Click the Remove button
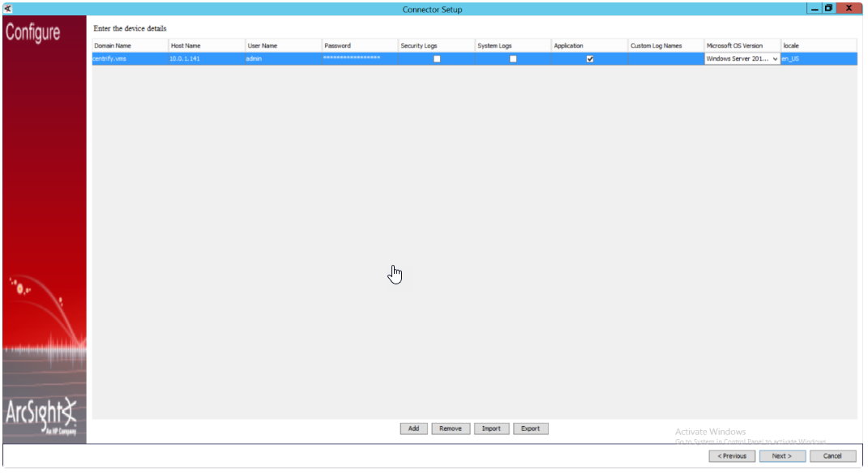Image resolution: width=868 pixels, height=474 pixels. click(451, 429)
